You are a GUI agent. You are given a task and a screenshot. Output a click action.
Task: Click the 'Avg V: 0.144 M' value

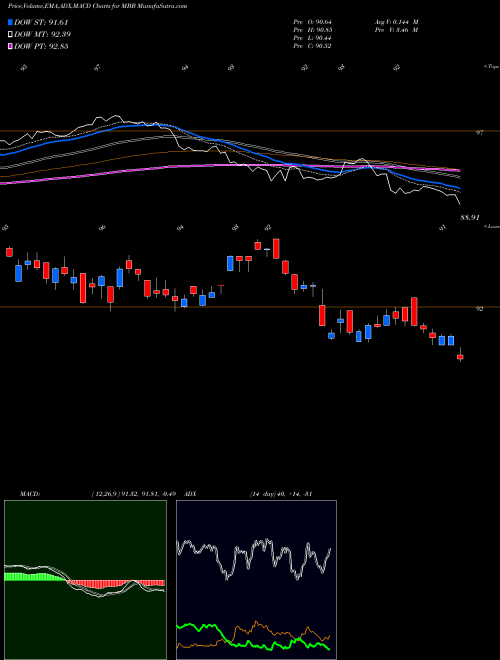point(397,22)
